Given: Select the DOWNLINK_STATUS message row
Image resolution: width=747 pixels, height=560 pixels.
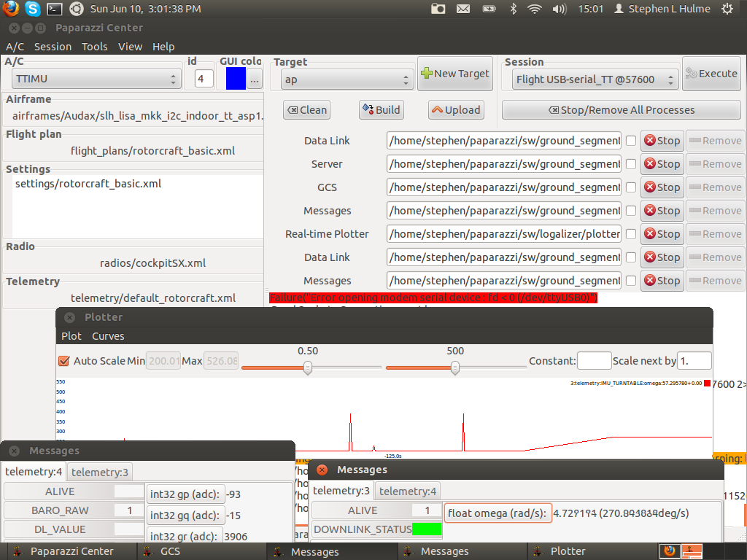Looking at the screenshot, I should tap(376, 529).
